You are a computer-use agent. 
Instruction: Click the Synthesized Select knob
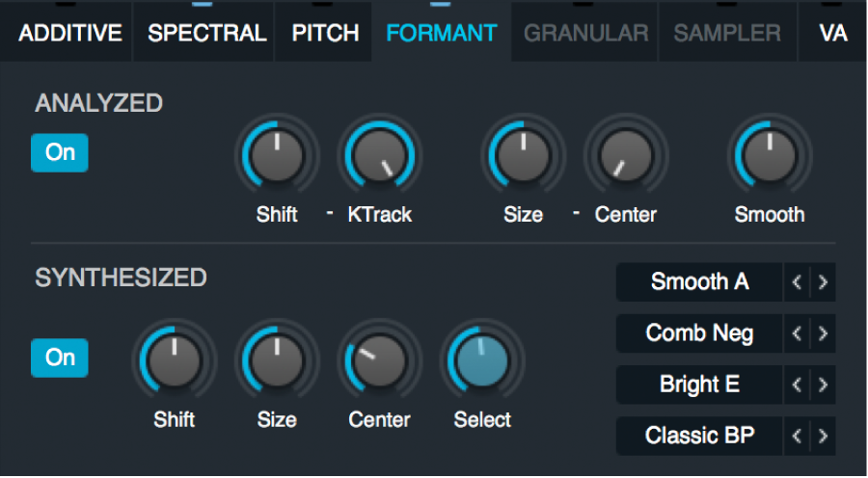[x=482, y=361]
